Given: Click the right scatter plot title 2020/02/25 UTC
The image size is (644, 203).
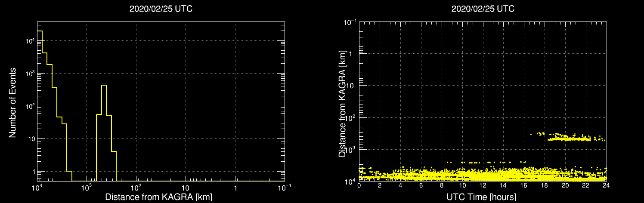Looking at the screenshot, I should point(483,9).
